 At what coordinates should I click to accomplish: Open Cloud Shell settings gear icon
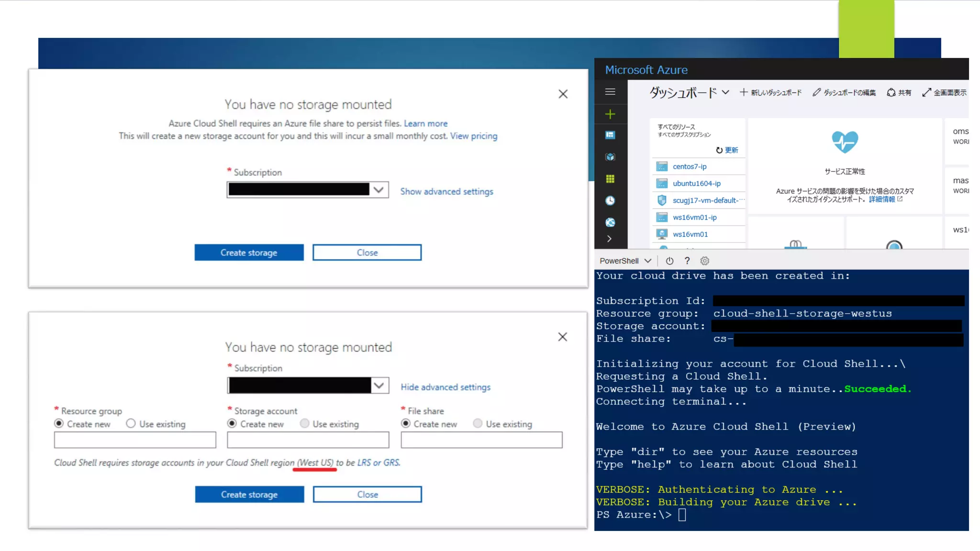pos(705,261)
